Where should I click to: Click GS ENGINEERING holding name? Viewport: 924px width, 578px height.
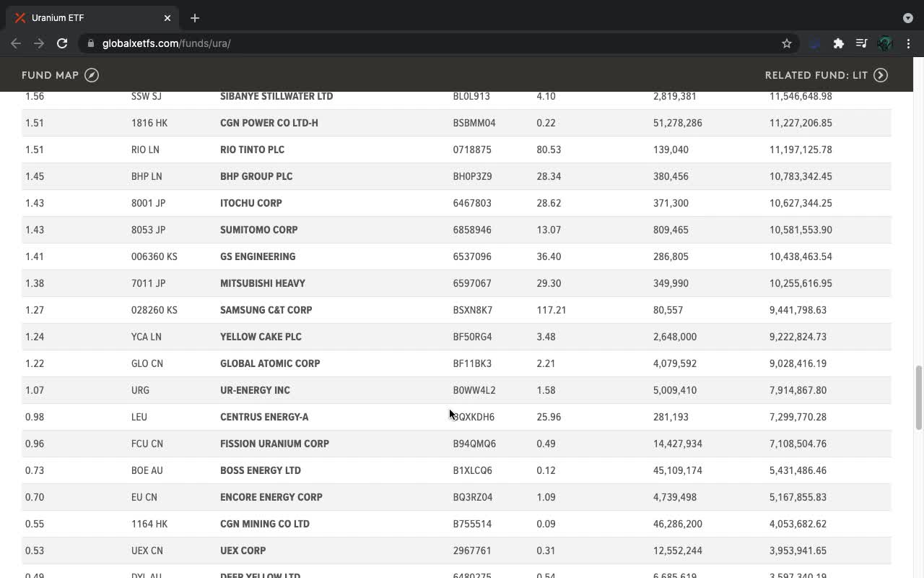point(258,256)
